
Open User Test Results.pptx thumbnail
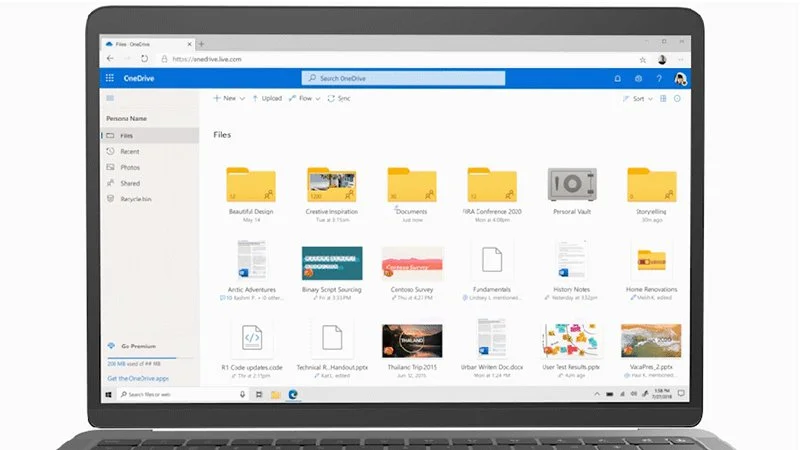[x=571, y=340]
